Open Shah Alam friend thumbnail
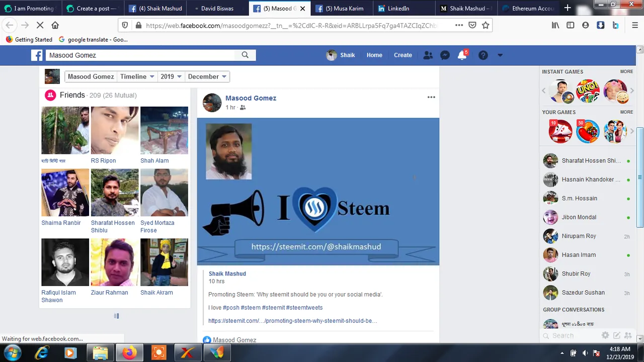The height and width of the screenshot is (362, 644). click(x=164, y=130)
